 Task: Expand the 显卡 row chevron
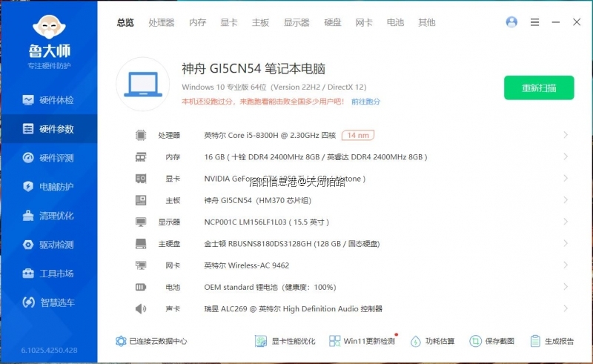tap(566, 178)
